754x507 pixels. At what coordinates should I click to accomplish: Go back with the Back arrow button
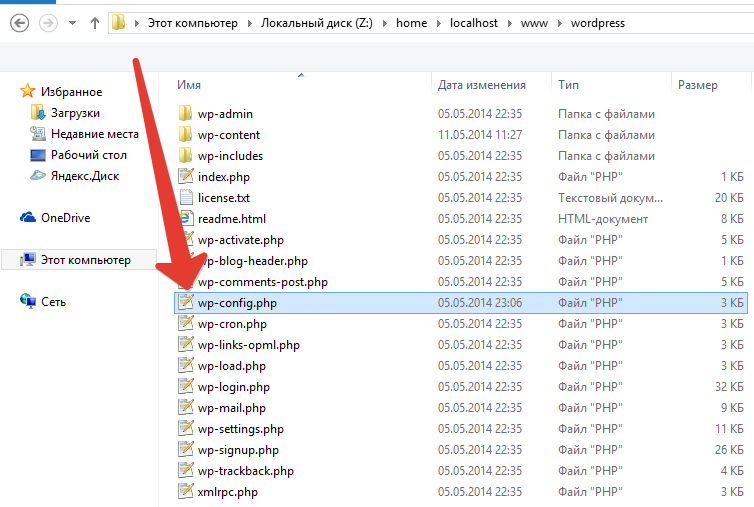tap(20, 23)
